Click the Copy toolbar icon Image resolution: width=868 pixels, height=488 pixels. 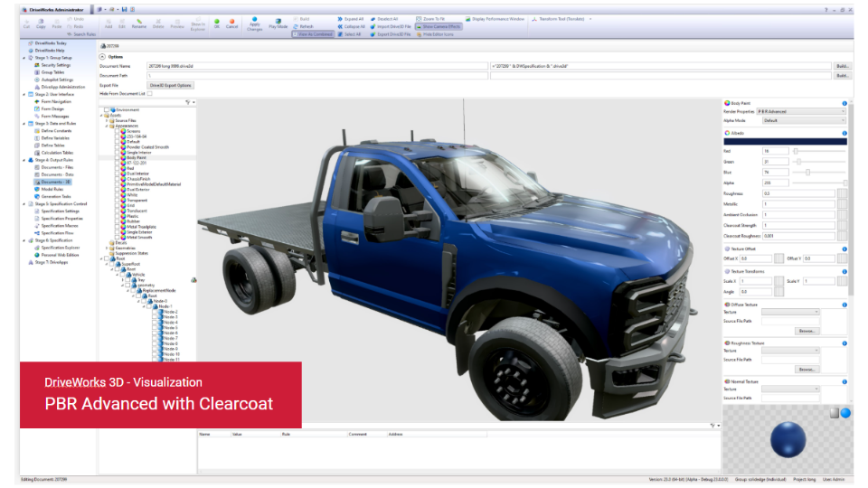coord(41,23)
